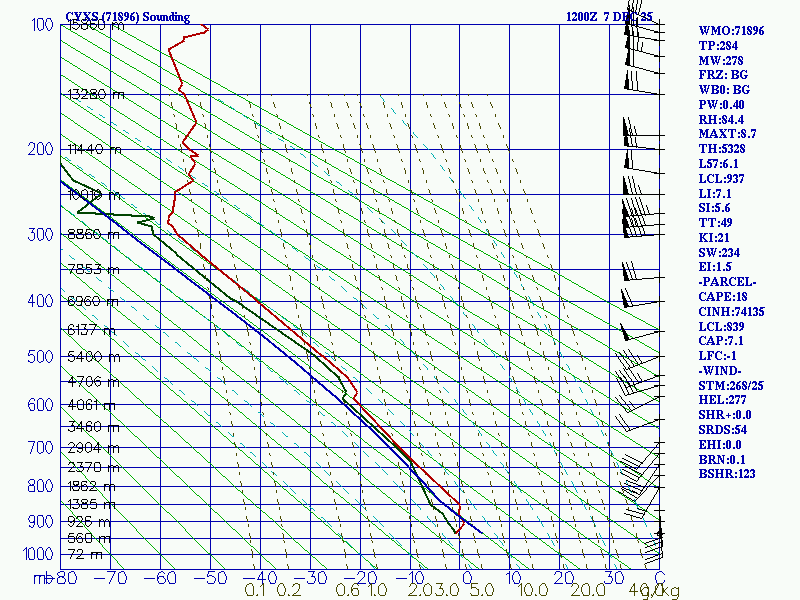Click the 2370 m height label

pos(93,467)
